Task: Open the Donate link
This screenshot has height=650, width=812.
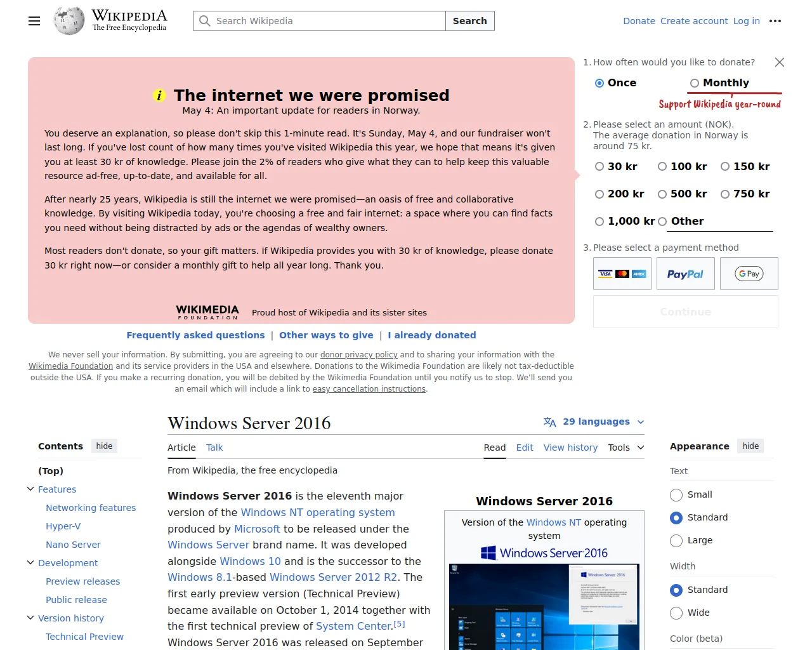Action: [639, 21]
